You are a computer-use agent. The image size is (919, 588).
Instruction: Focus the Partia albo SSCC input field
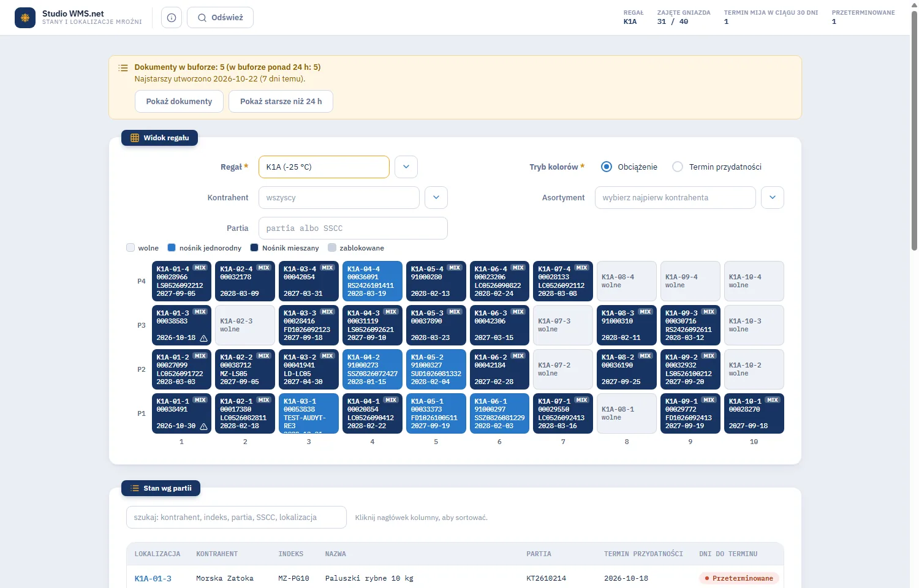(353, 228)
